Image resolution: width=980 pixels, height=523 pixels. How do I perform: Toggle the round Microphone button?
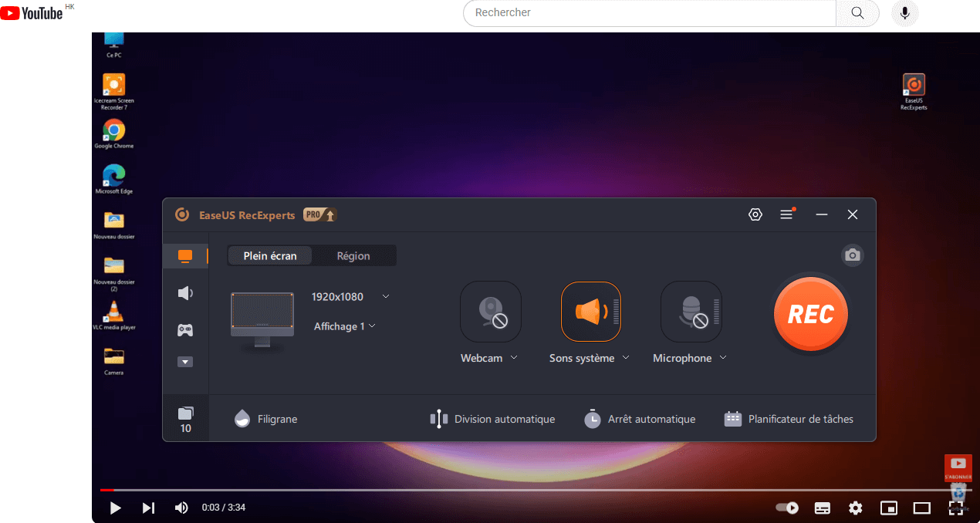coord(691,312)
